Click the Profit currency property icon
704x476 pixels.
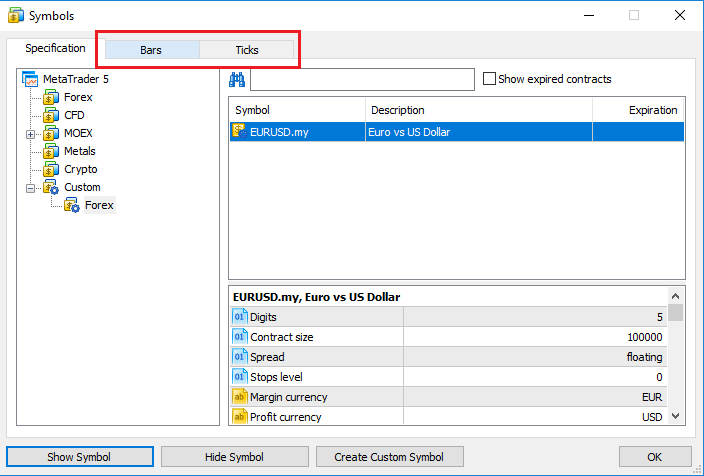tap(239, 416)
